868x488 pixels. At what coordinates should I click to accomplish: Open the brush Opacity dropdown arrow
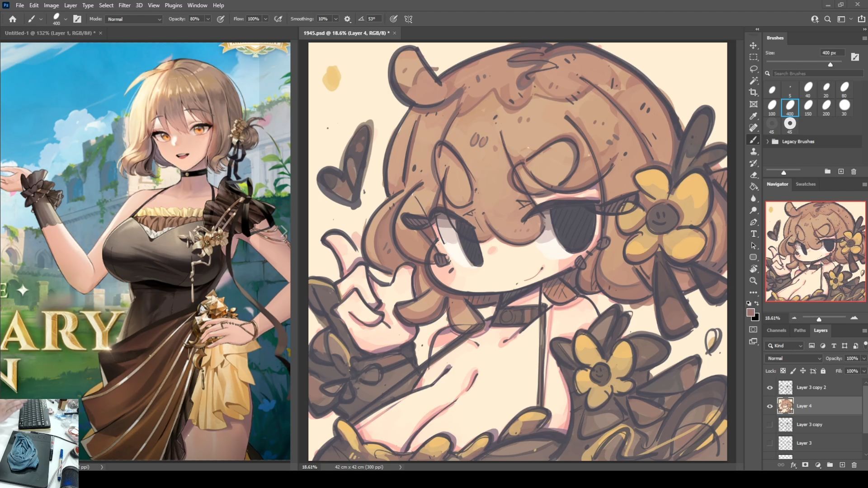(208, 19)
